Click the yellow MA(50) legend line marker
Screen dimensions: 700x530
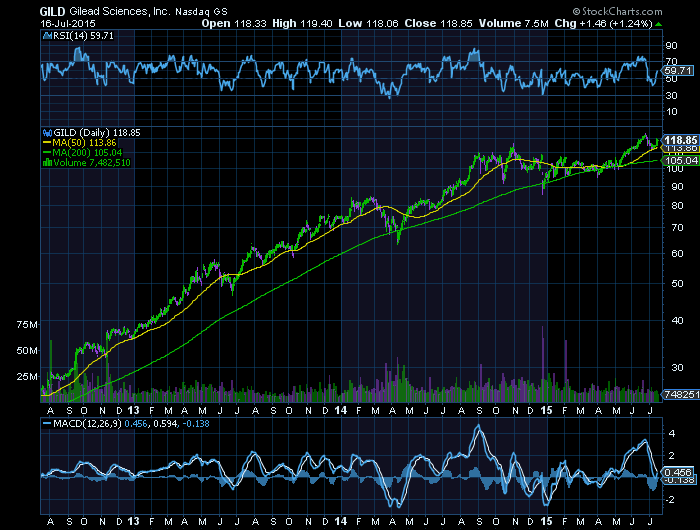pyautogui.click(x=47, y=143)
